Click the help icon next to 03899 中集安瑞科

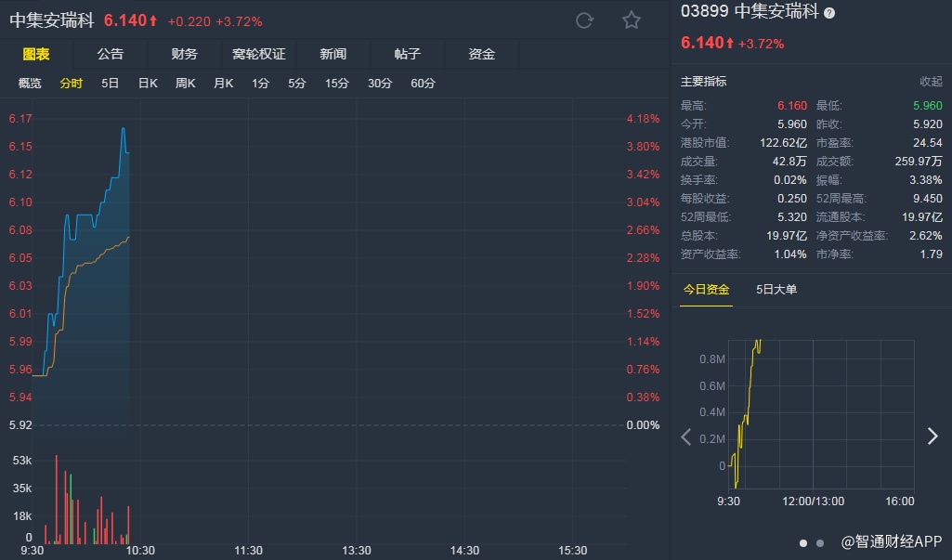pyautogui.click(x=829, y=13)
